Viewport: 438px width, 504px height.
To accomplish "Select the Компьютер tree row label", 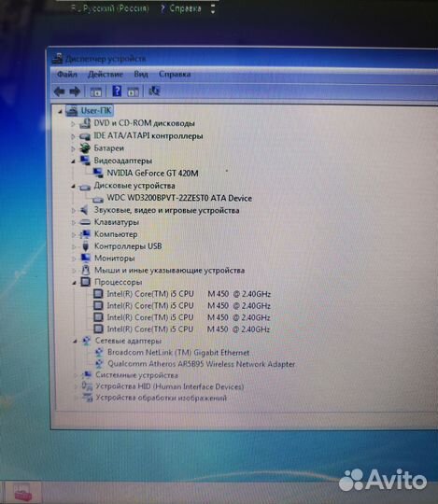I will [116, 234].
